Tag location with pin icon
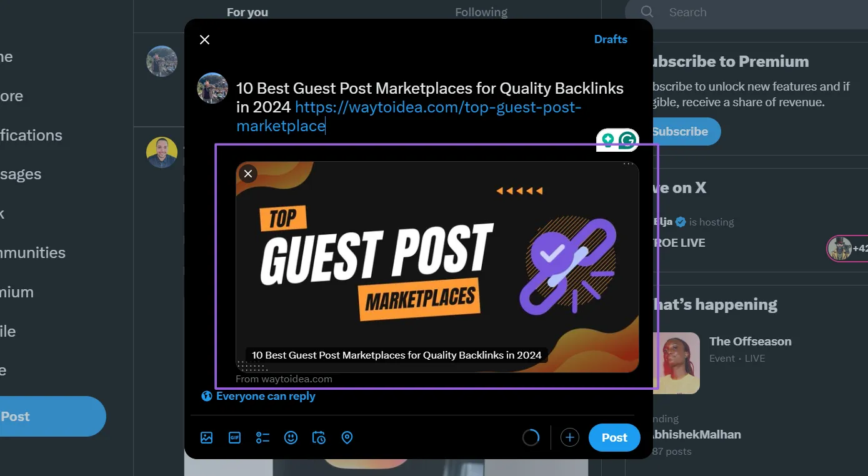This screenshot has width=868, height=476. point(347,438)
